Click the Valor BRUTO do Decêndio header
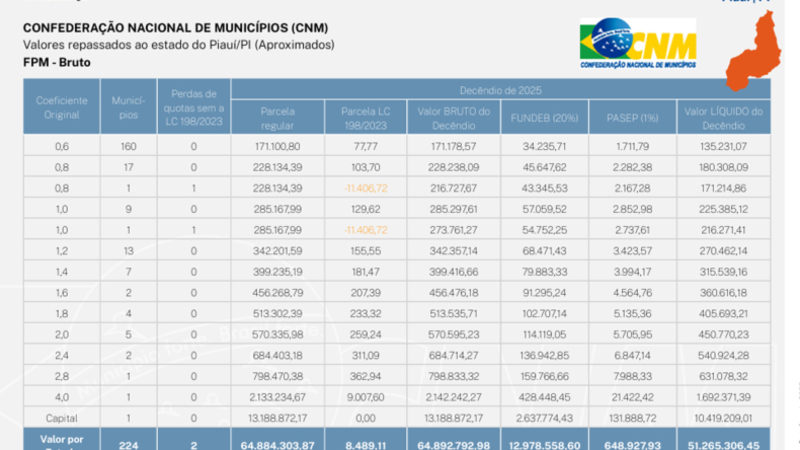The image size is (800, 450). pos(456,118)
